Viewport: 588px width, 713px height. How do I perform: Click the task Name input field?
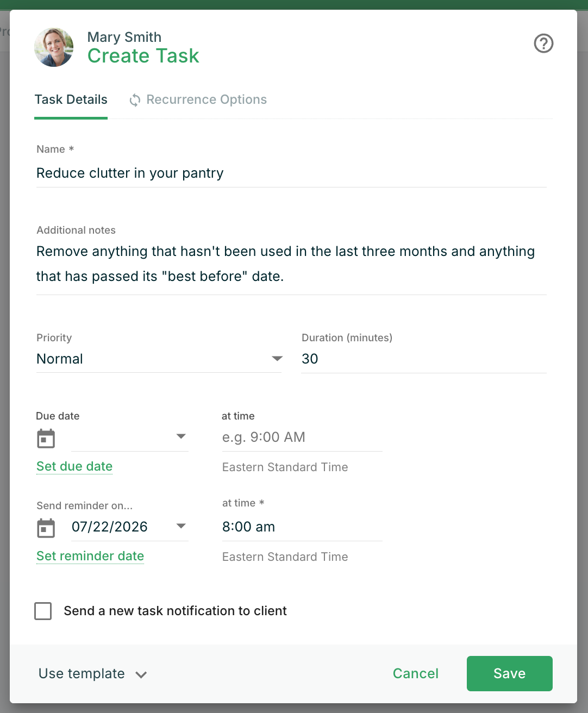291,173
